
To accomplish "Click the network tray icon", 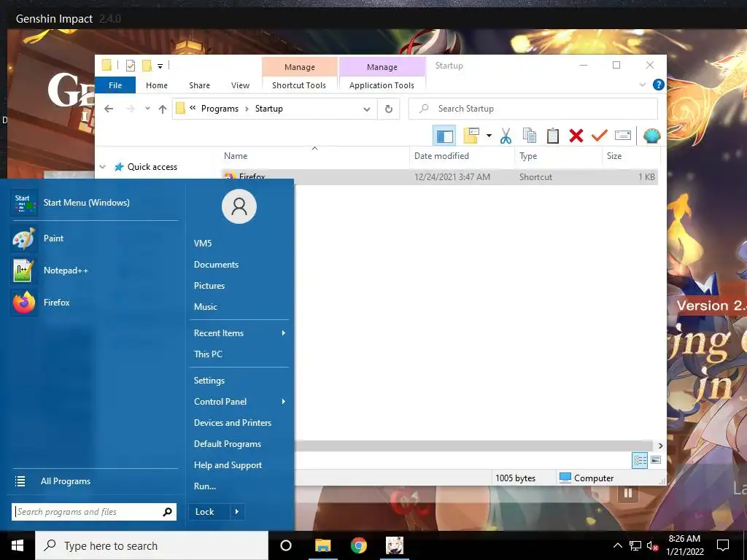I will click(x=635, y=545).
